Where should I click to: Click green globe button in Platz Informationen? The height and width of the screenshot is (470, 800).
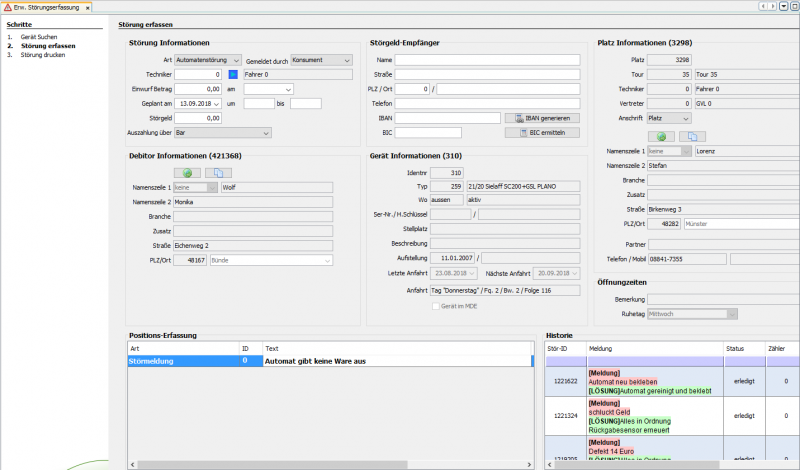tap(660, 135)
